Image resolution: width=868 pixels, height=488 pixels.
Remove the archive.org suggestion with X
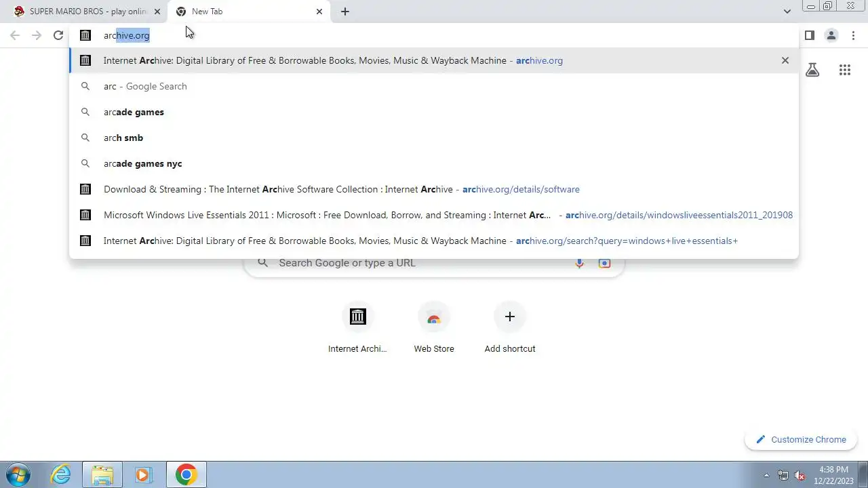(x=785, y=60)
